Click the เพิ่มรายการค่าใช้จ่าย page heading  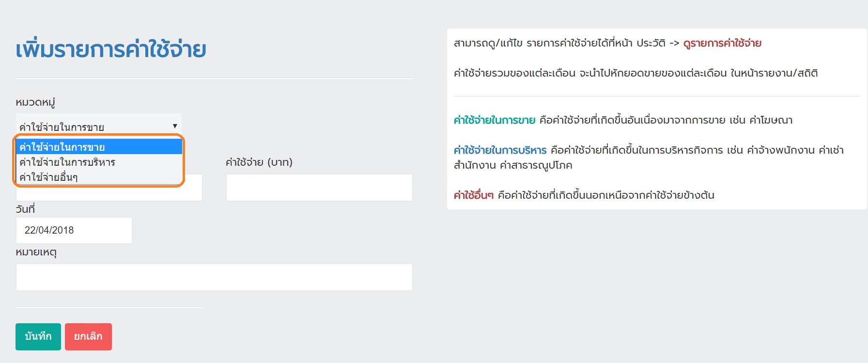coord(111,49)
